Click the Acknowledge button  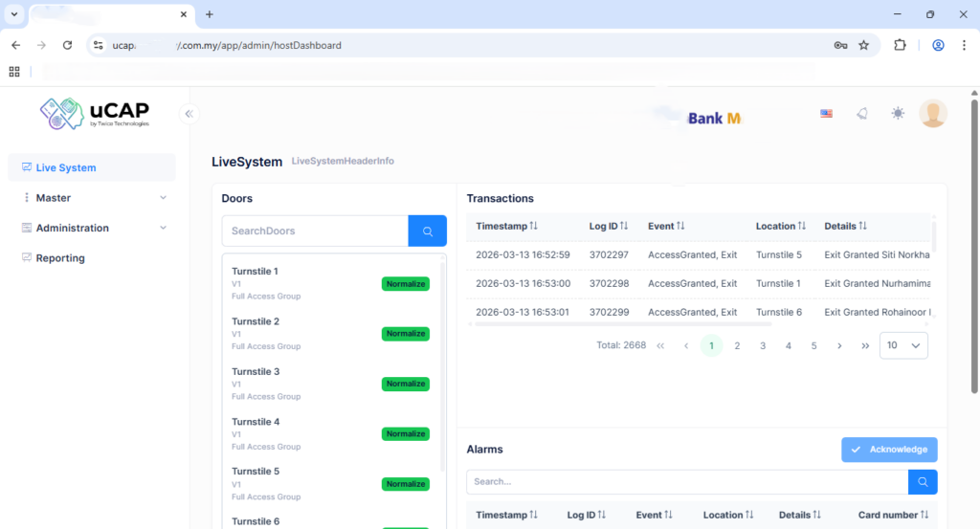point(889,450)
